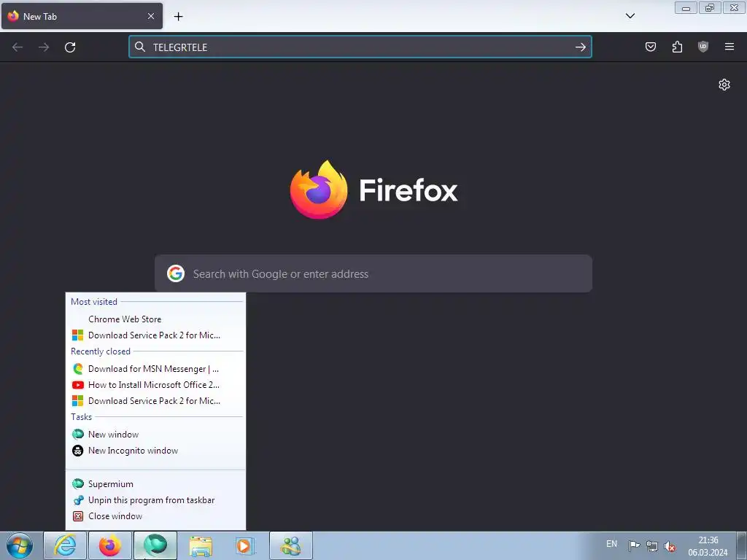747x560 pixels.
Task: Open the Save to Pocket icon
Action: tap(650, 47)
